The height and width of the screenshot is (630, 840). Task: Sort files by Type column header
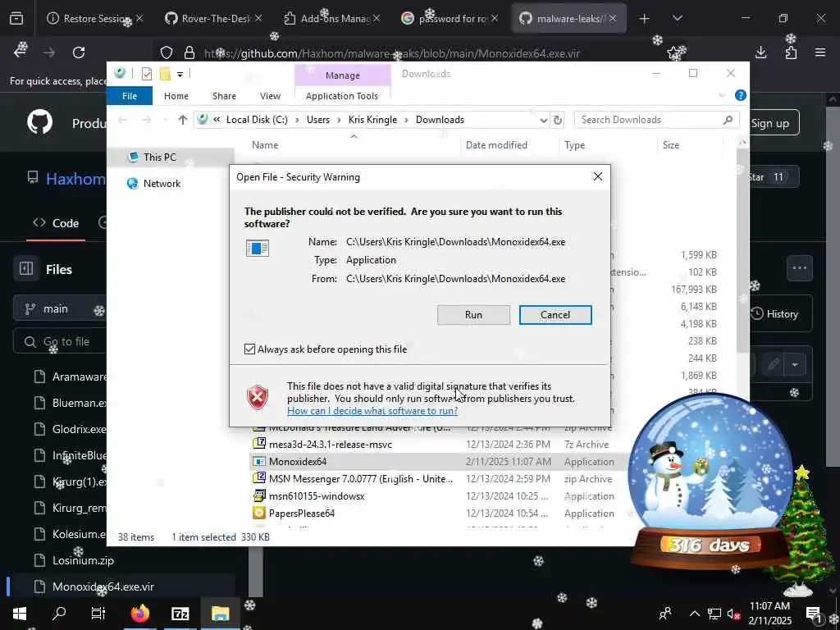(575, 145)
